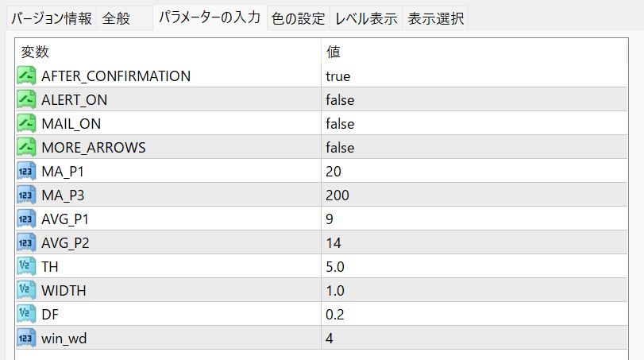Click the integer icon beside MA_P1
644x360 pixels.
[x=27, y=172]
